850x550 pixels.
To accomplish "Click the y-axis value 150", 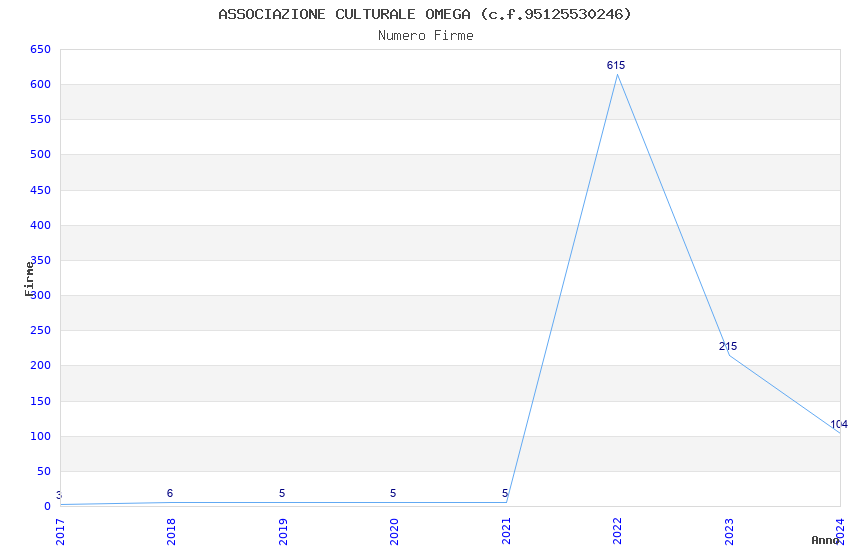I will click(x=40, y=401).
